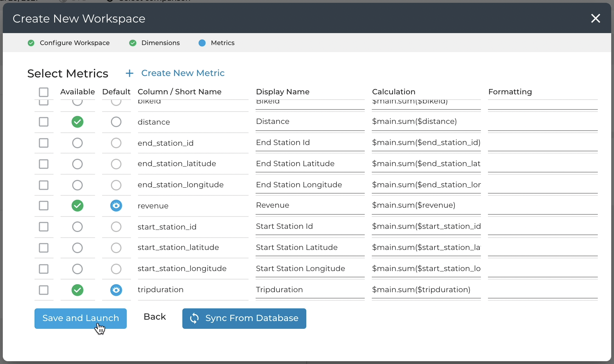Click formatting field in tripduration row
The width and height of the screenshot is (614, 364).
tap(543, 290)
